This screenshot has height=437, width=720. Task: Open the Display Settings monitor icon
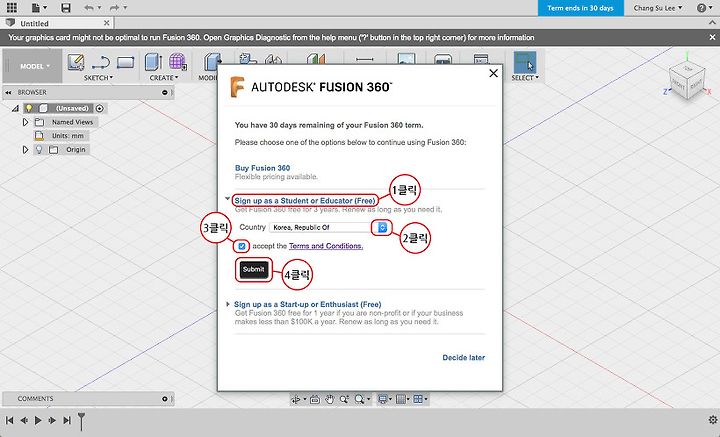click(384, 399)
